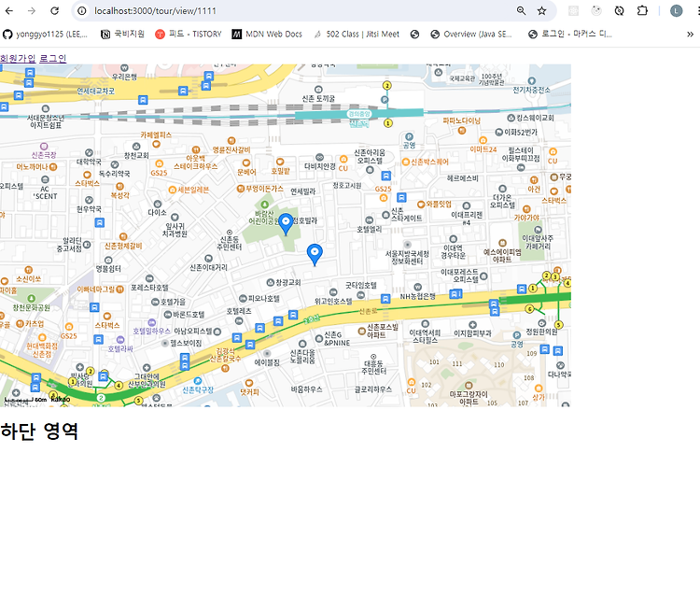700x608 pixels.
Task: Open the 피드 - TISTORY bookmark
Action: pos(189,35)
